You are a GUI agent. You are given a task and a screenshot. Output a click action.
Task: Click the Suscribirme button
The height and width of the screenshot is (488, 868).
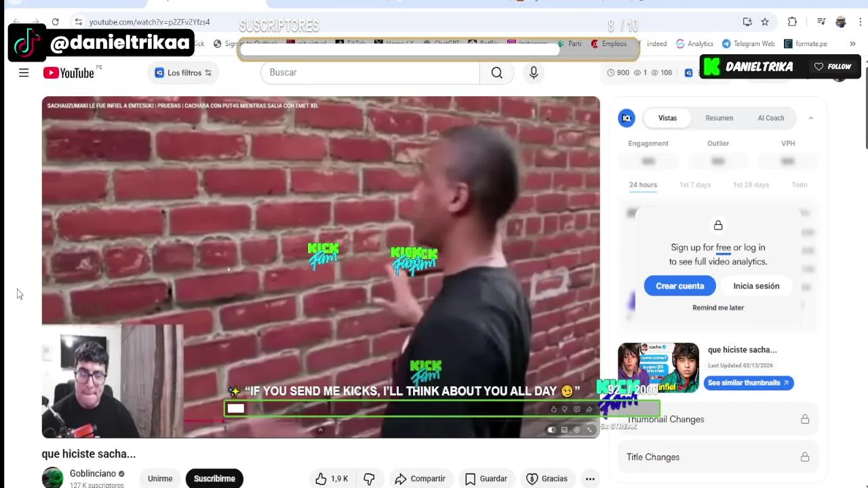(214, 479)
